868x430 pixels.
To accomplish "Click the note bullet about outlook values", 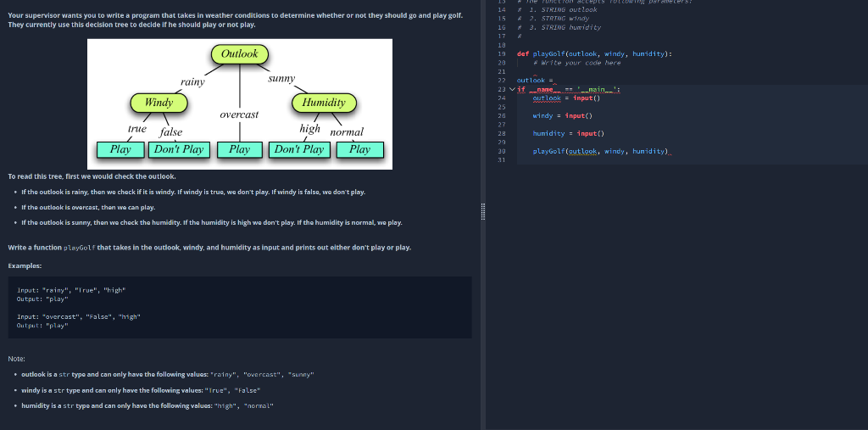I will tap(168, 375).
